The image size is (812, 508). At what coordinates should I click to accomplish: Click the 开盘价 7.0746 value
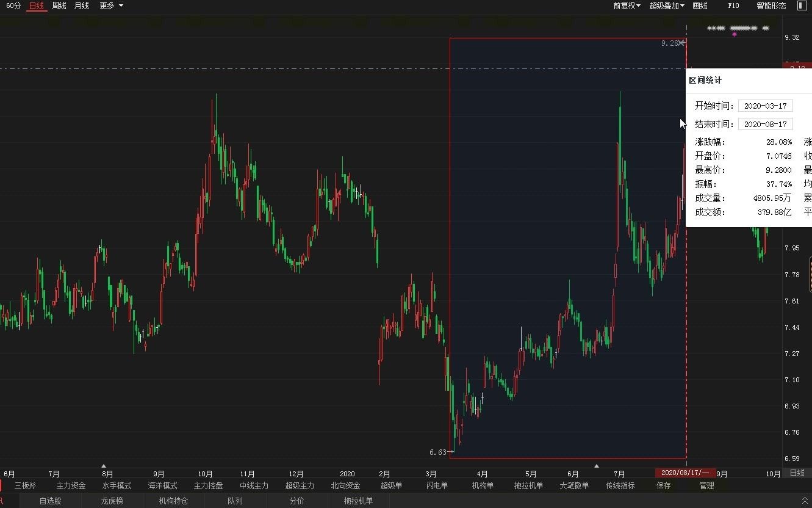point(779,156)
